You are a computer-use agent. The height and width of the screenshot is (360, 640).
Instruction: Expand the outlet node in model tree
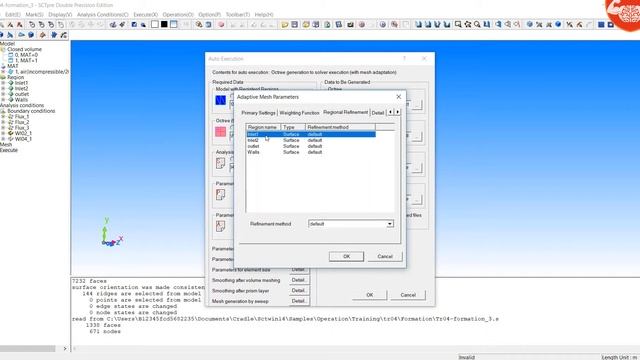3,94
